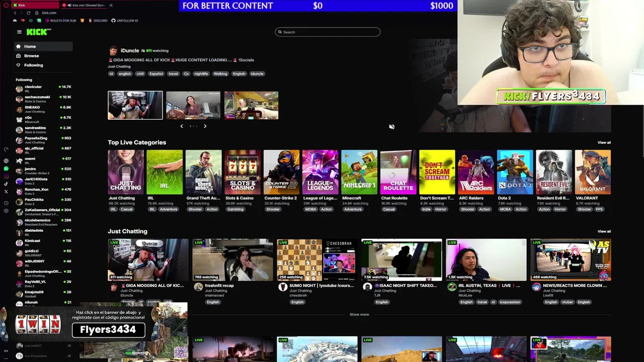
Task: Click the MOBA tag under Dota 2
Action: click(x=505, y=209)
